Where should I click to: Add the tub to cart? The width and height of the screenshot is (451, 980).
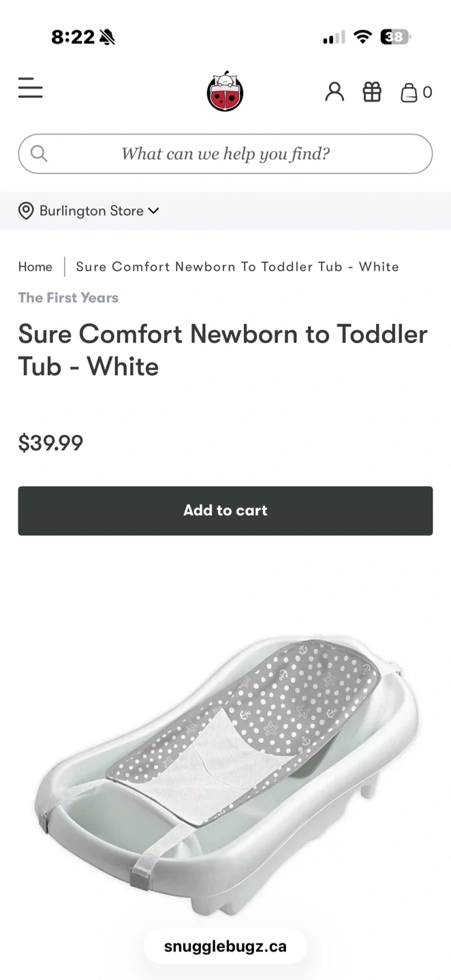pos(226,510)
